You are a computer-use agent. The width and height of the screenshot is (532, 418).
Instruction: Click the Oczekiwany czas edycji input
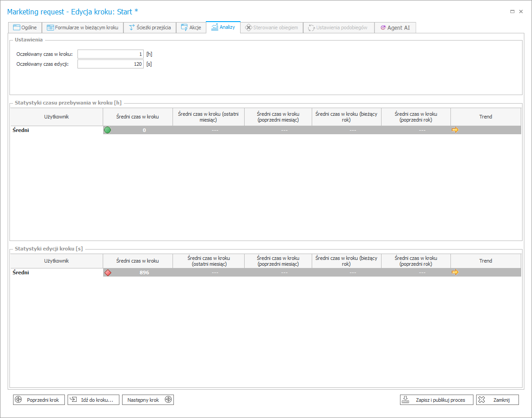pos(110,64)
